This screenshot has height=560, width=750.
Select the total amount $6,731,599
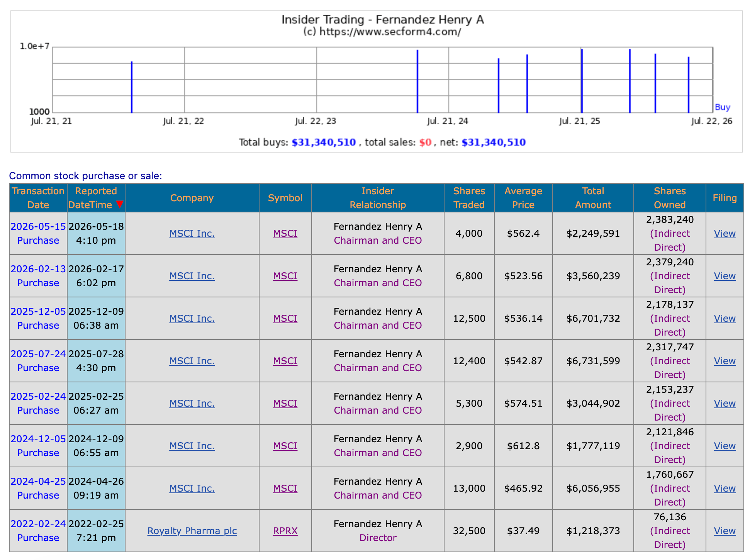pos(593,361)
